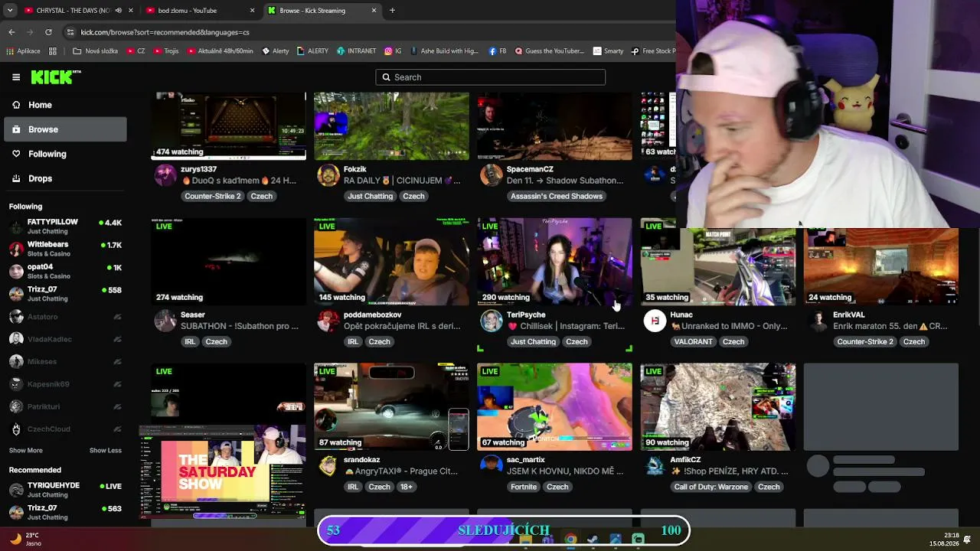The height and width of the screenshot is (551, 980).
Task: Open the IG Instagram bookmark
Action: (394, 51)
